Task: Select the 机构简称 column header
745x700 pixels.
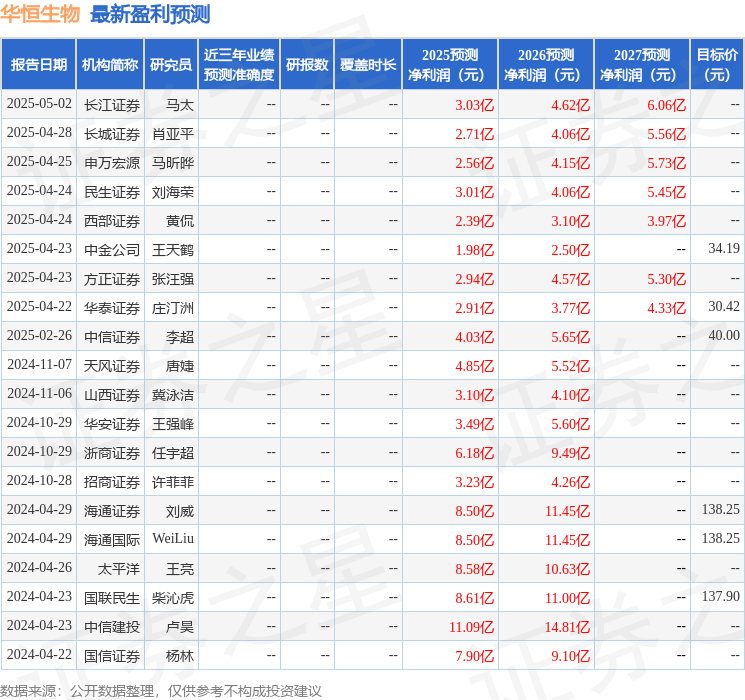Action: click(x=110, y=64)
